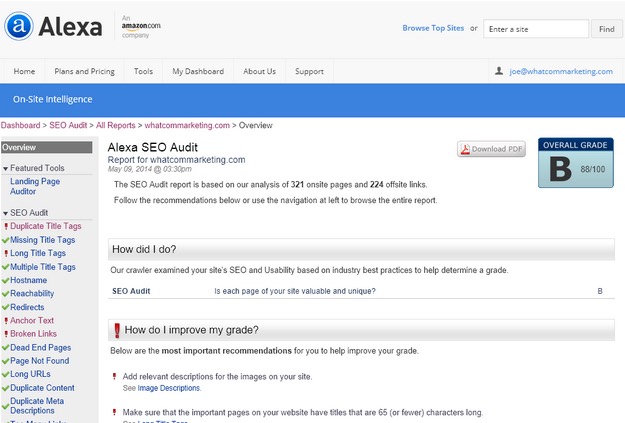Open Long Title Tags report
This screenshot has height=423, width=625.
(x=38, y=253)
